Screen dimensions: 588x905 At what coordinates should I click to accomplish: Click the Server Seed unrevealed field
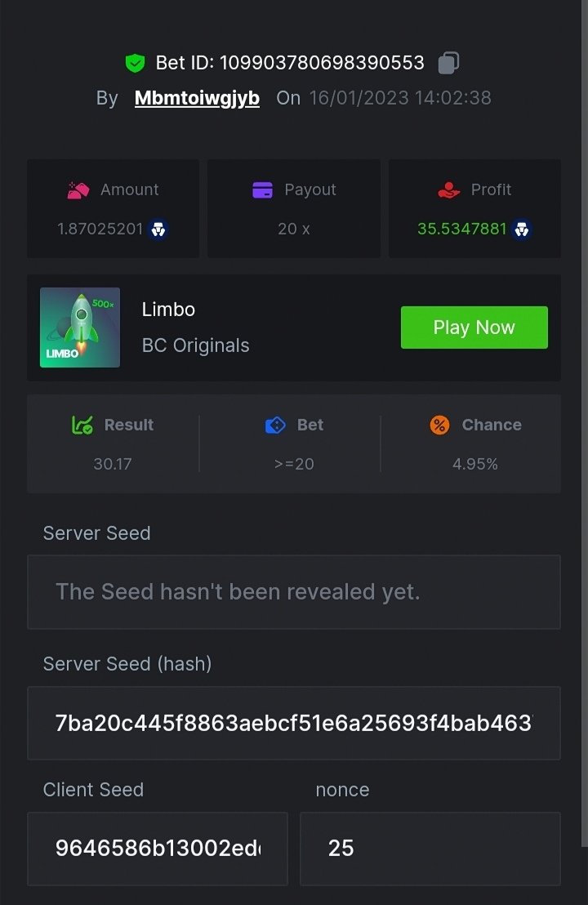tap(294, 592)
